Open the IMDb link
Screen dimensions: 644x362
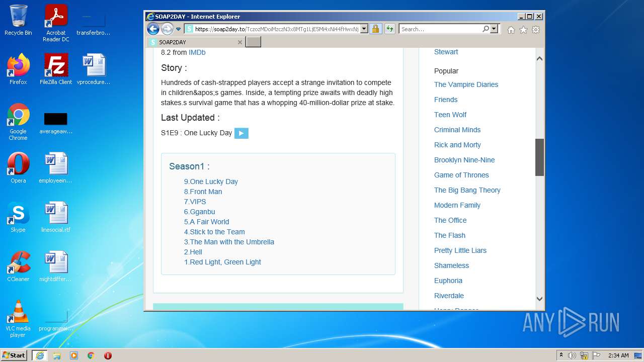pos(197,52)
